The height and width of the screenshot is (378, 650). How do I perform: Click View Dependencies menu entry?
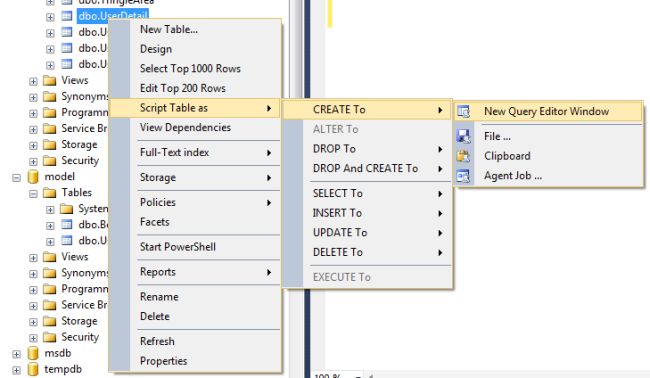pos(185,127)
